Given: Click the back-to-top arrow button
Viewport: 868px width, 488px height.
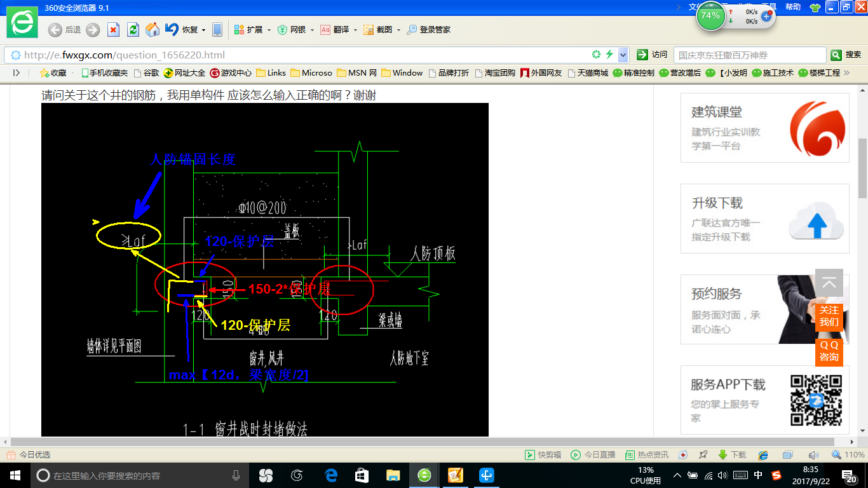Looking at the screenshot, I should click(x=829, y=283).
